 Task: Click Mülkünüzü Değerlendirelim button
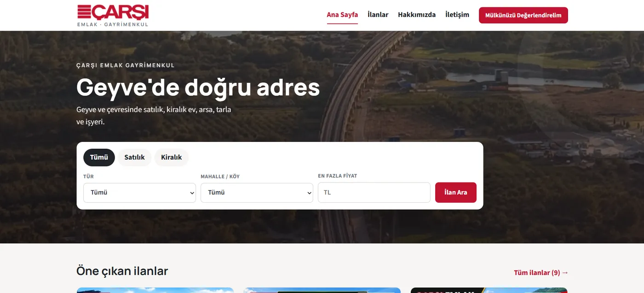523,15
